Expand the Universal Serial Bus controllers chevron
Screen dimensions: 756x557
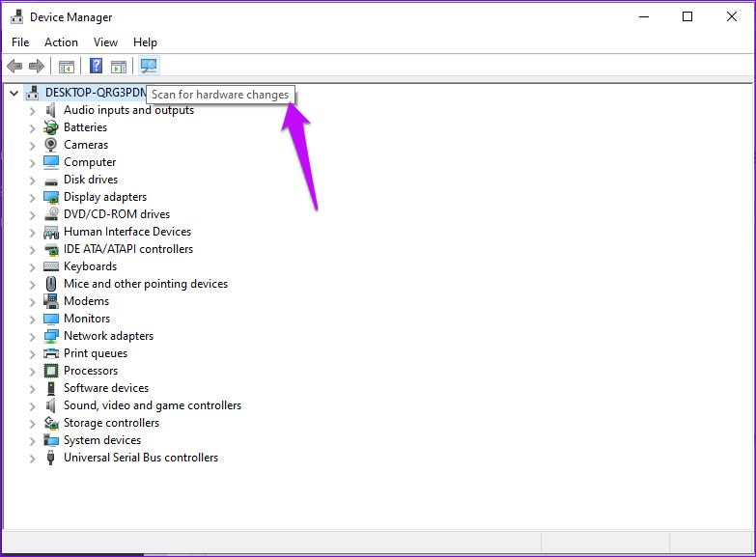(x=32, y=459)
